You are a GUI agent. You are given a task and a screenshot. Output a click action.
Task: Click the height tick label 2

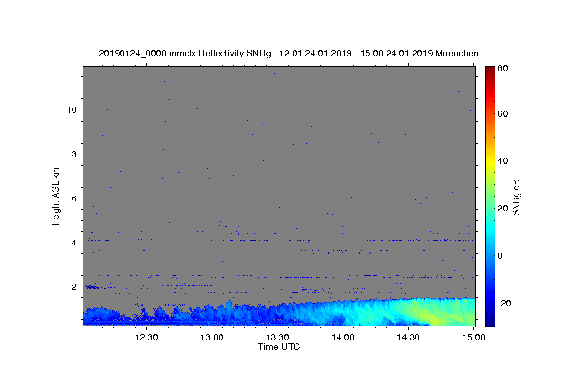click(74, 287)
